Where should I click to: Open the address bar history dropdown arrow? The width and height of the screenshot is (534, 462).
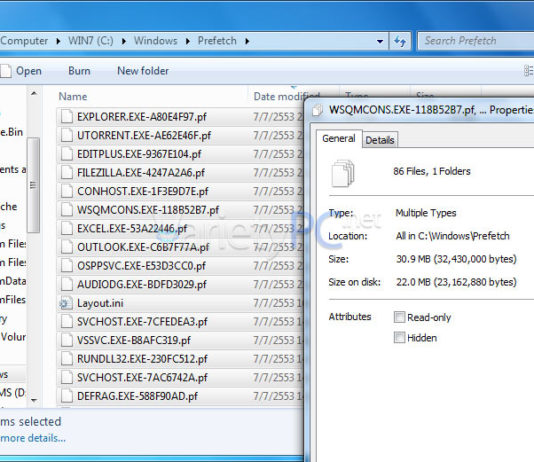[380, 41]
